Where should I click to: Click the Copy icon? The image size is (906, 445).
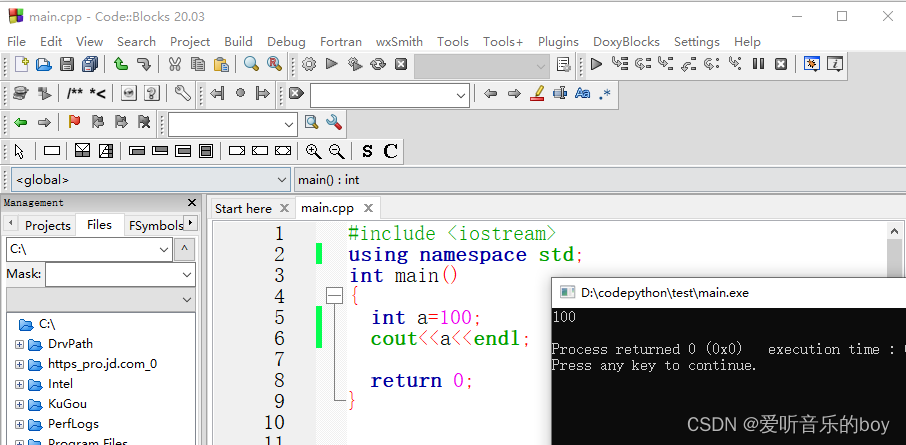[198, 64]
